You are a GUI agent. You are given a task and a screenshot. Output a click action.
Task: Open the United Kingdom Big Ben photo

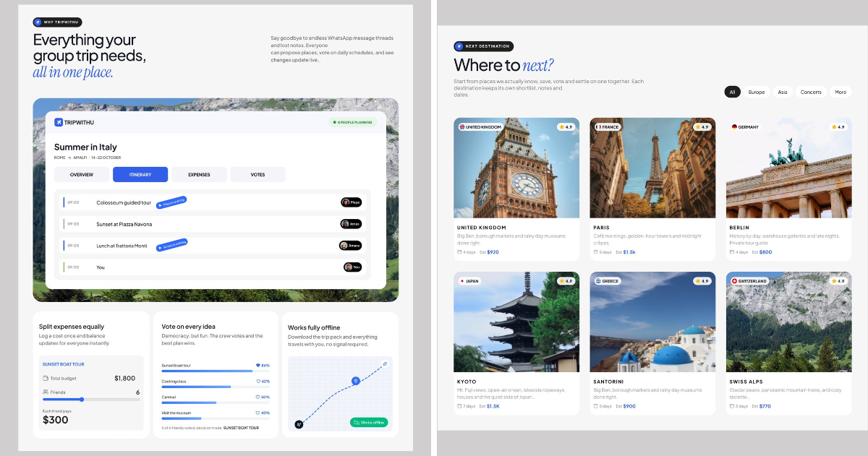tap(516, 168)
